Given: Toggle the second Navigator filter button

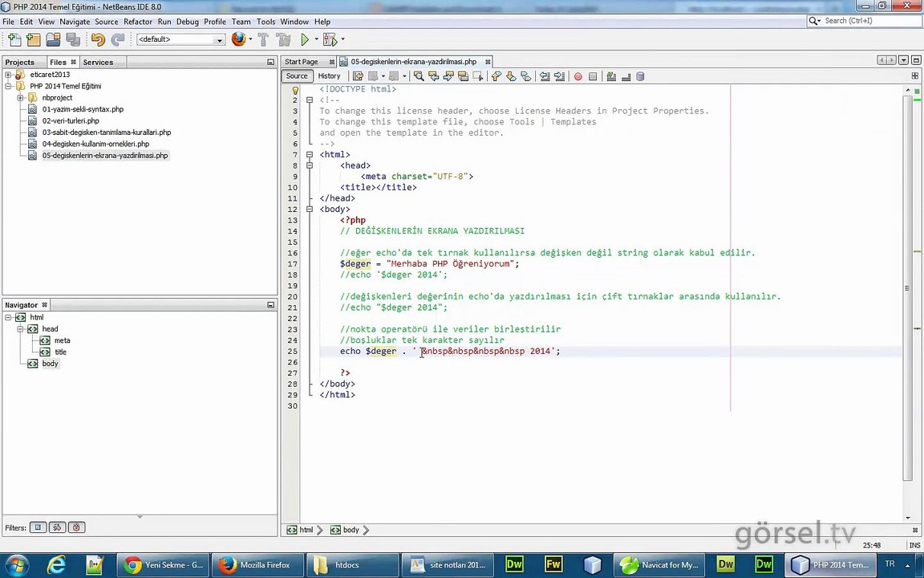Looking at the screenshot, I should 57,527.
